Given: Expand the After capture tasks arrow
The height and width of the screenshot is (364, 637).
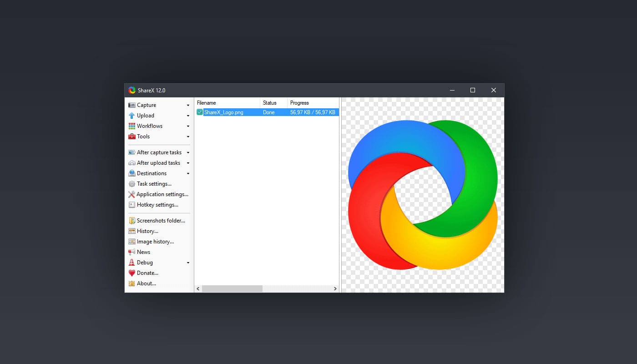Looking at the screenshot, I should point(188,153).
